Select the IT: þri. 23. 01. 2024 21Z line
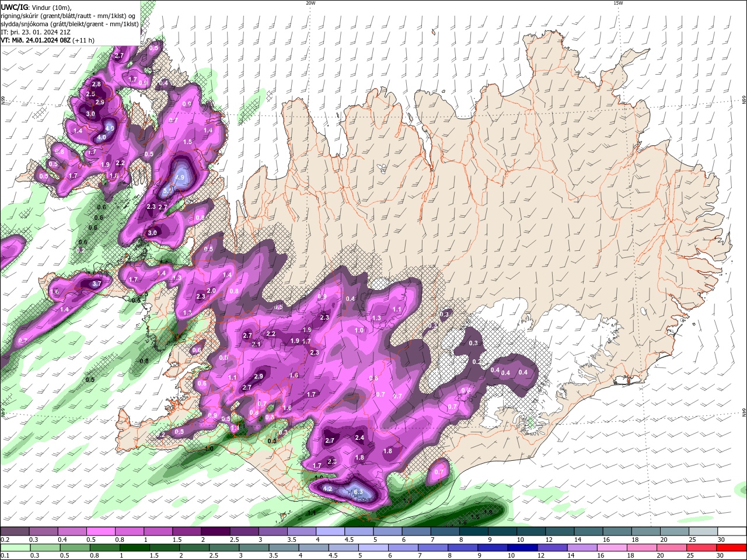The width and height of the screenshot is (747, 560). (36, 32)
